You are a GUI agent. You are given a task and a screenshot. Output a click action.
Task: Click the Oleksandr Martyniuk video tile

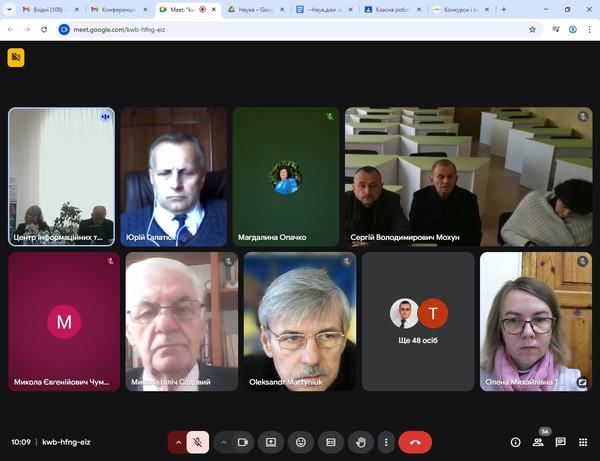(300, 321)
